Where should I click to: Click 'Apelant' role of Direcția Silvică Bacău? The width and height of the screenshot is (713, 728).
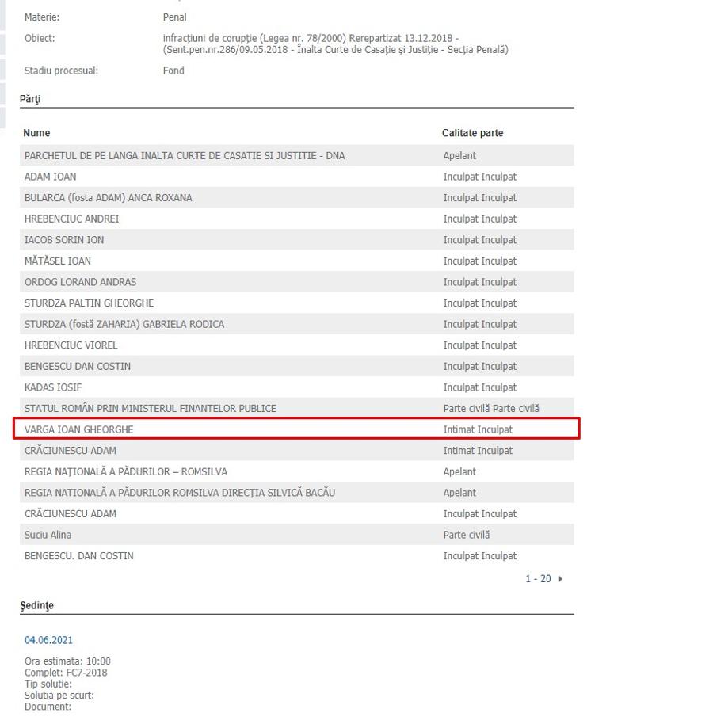(459, 493)
